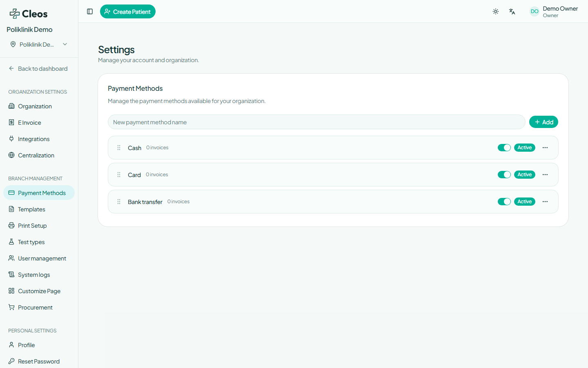Click the Create Patient button
The height and width of the screenshot is (368, 588).
128,11
